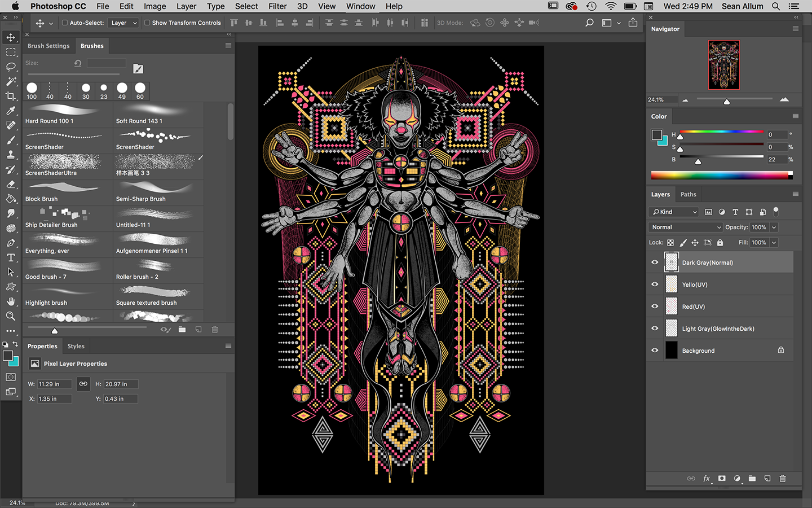
Task: Open the Color panel menu
Action: point(796,116)
